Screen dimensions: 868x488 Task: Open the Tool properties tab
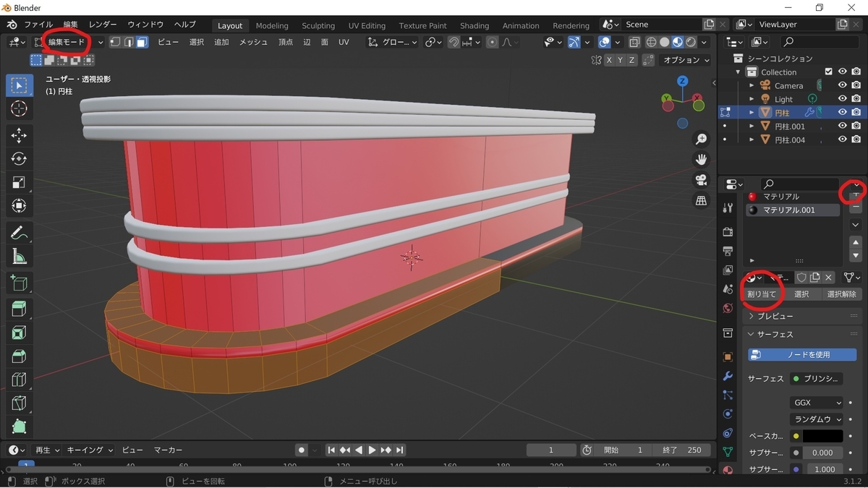point(728,208)
